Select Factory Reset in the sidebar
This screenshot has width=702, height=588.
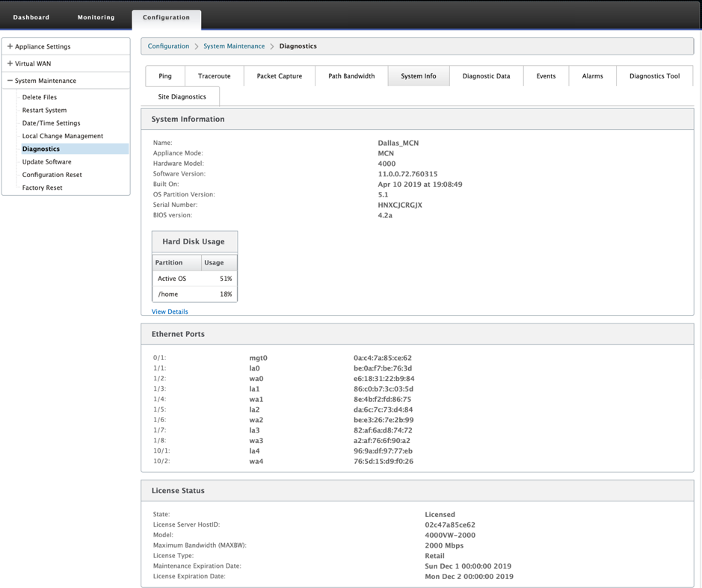tap(42, 188)
